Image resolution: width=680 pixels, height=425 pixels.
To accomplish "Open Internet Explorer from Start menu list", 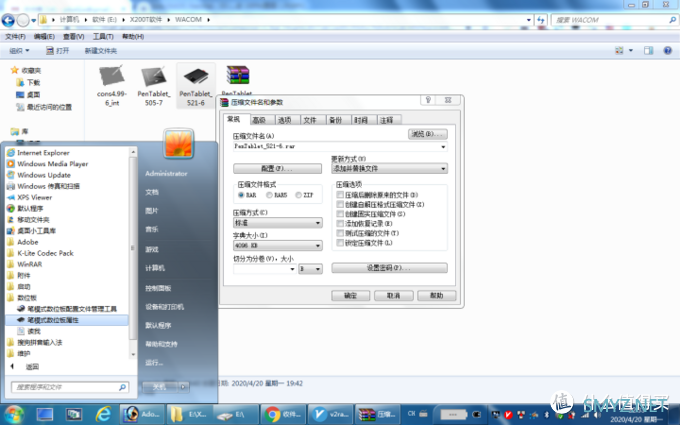I will pos(43,153).
